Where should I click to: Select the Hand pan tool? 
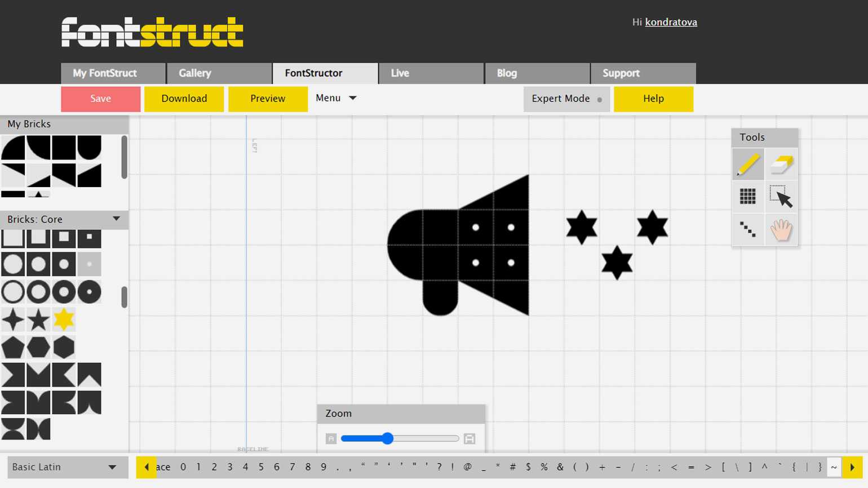(x=781, y=229)
